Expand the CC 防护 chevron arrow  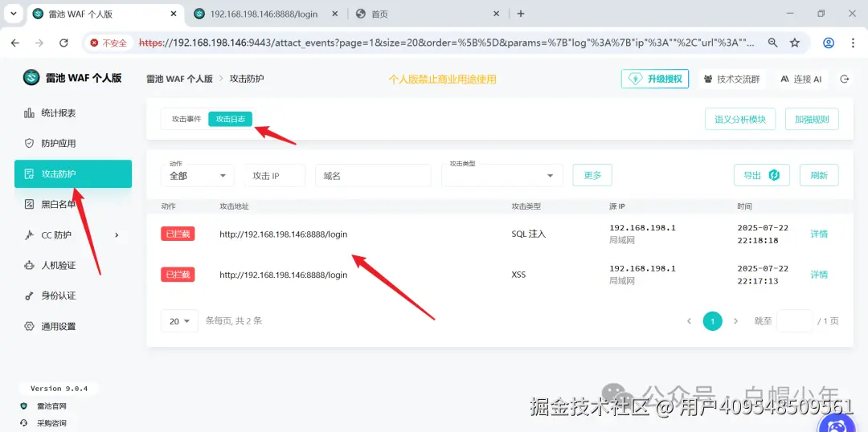117,235
